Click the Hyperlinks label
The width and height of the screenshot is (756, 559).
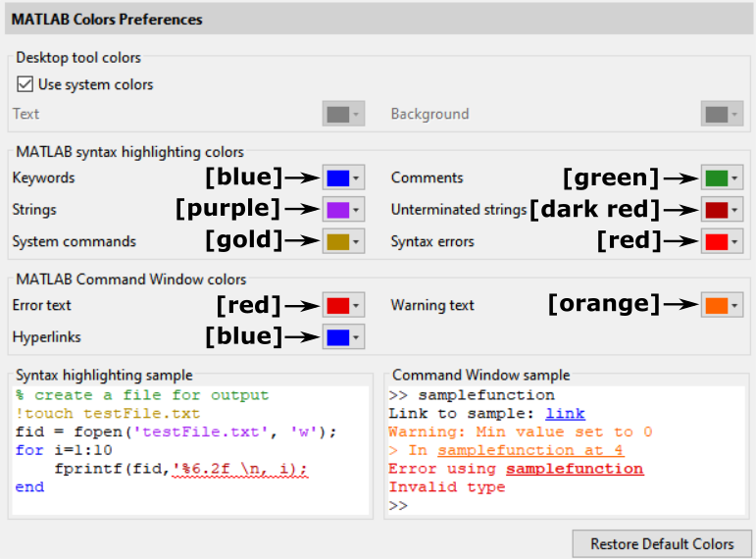pos(46,337)
